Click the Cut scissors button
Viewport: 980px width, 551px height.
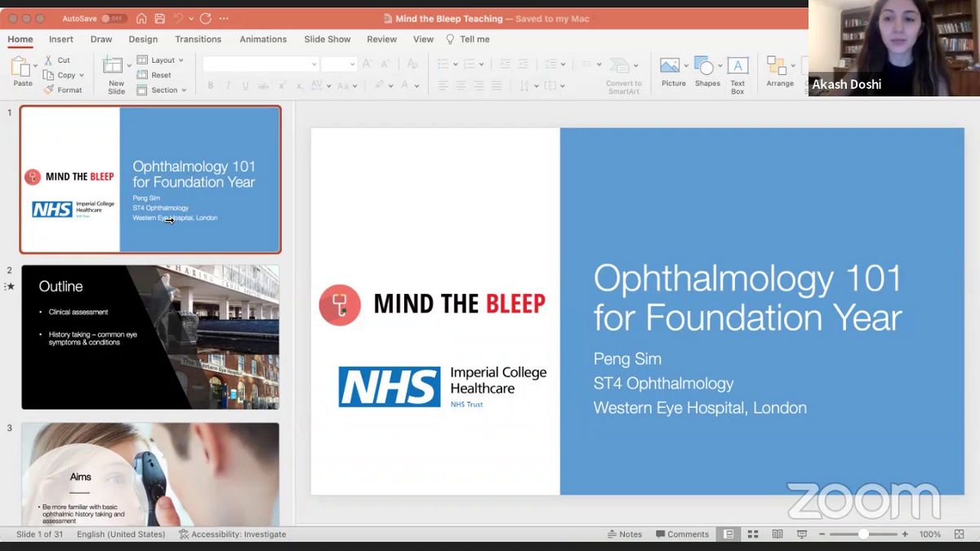[x=57, y=60]
